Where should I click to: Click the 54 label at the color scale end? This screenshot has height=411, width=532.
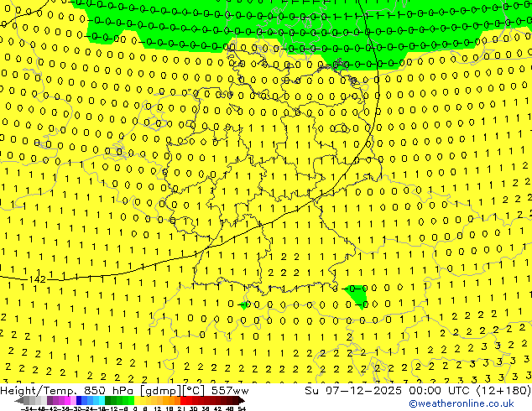tap(241, 408)
